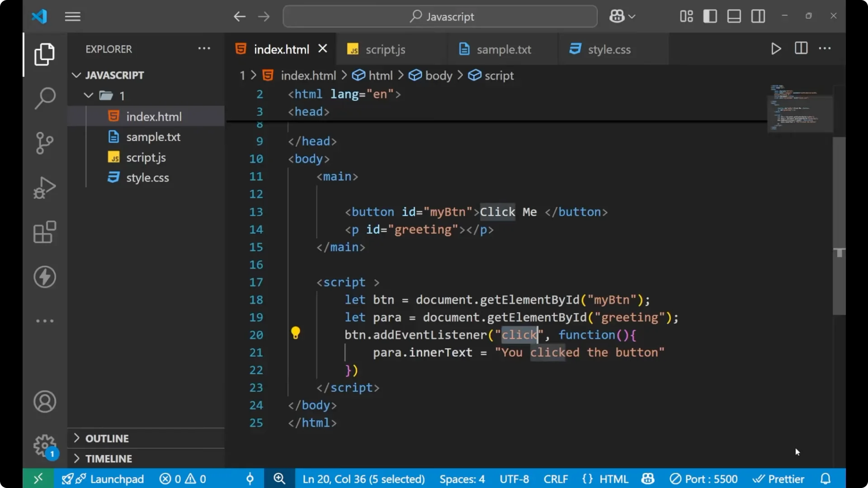868x488 pixels.
Task: Open the Manage settings gear
Action: 44,445
